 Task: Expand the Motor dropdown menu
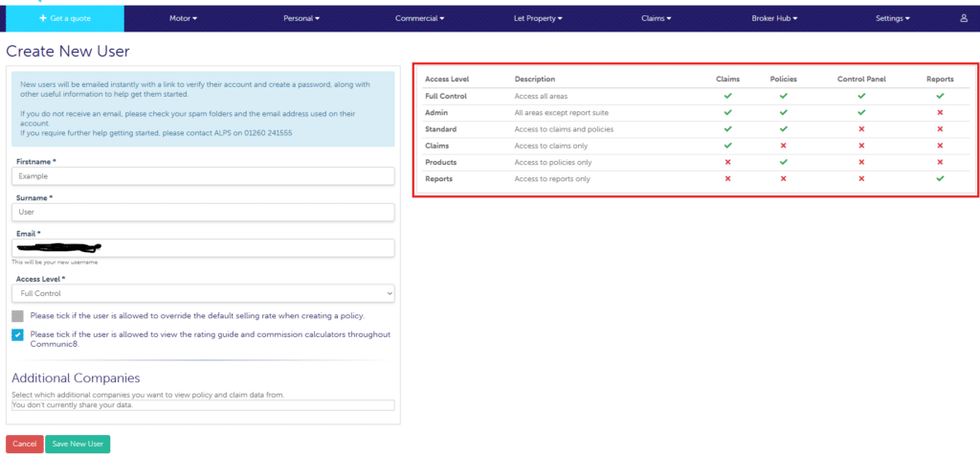pyautogui.click(x=183, y=18)
